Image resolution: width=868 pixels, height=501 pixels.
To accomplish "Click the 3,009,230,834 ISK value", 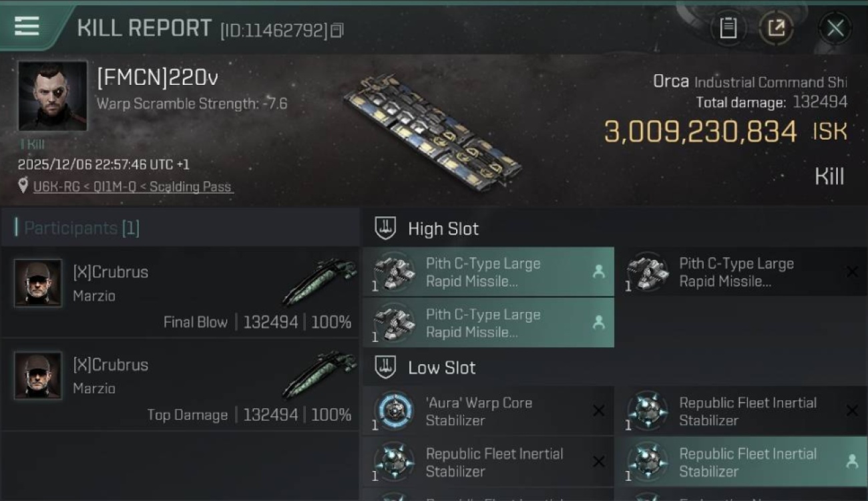I will [x=700, y=132].
